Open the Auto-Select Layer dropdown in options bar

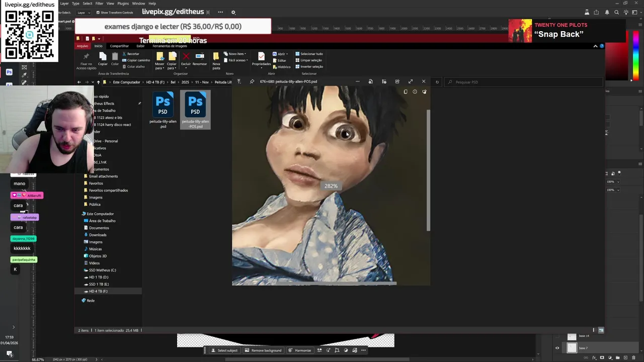point(83,13)
